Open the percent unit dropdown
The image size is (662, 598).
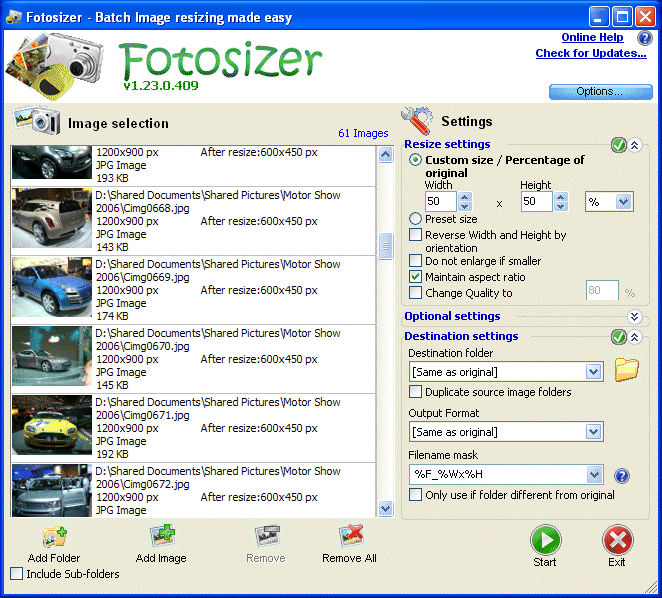point(624,202)
